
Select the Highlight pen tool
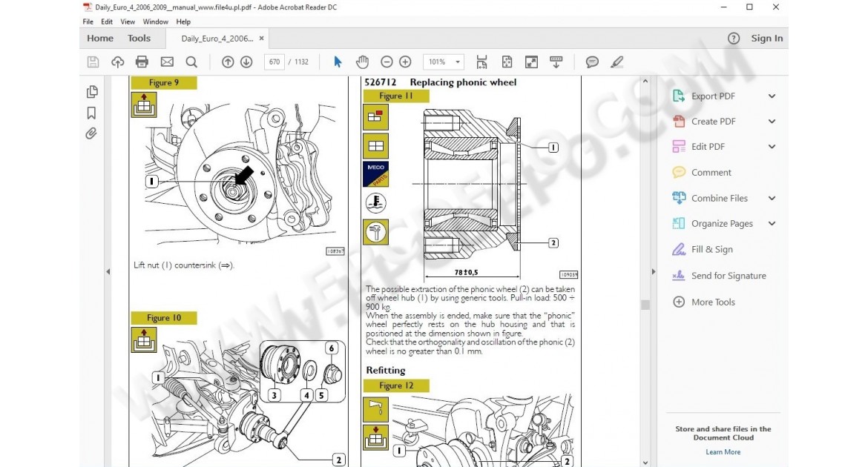pos(617,62)
